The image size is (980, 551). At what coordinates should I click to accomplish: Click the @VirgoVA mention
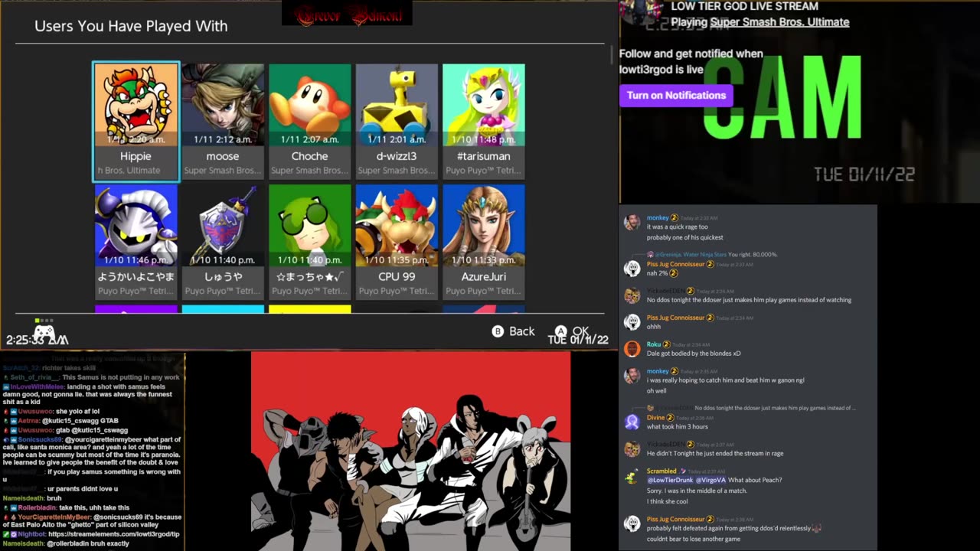coord(710,481)
